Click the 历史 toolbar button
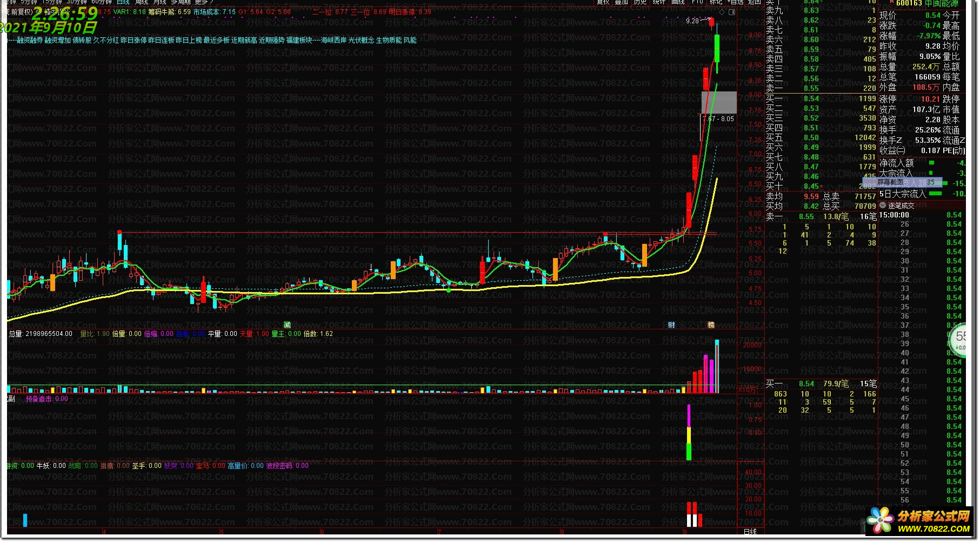Viewport: 980px width, 542px height. (641, 2)
